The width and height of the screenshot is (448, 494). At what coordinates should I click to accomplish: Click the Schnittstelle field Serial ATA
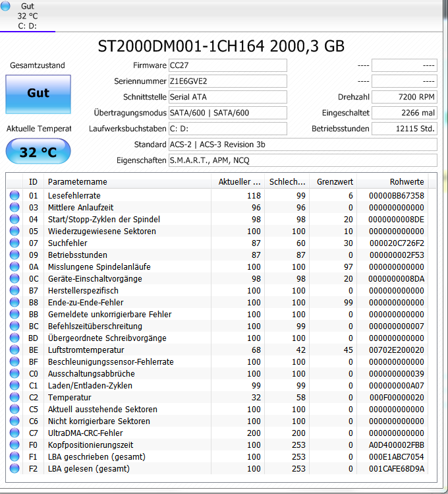click(x=228, y=97)
